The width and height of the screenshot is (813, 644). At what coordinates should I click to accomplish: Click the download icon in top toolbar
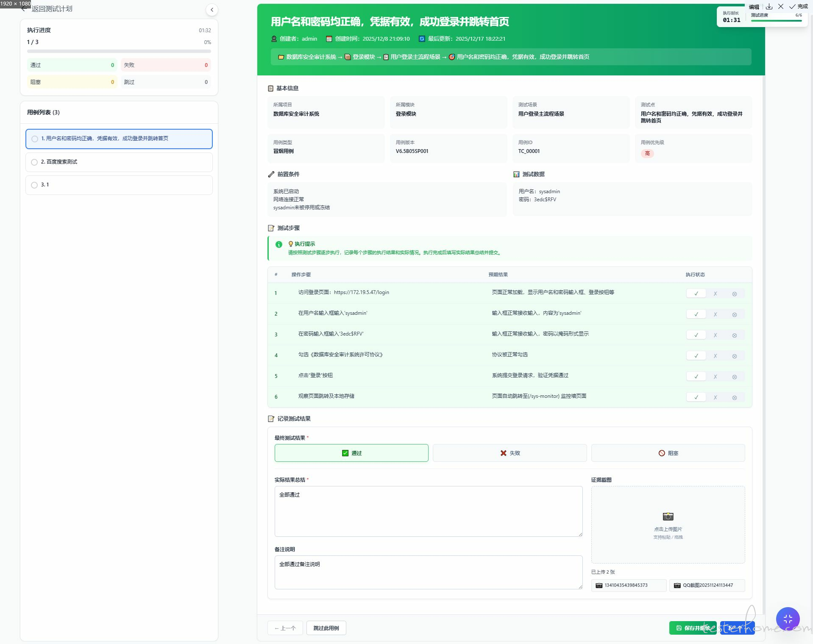point(769,6)
